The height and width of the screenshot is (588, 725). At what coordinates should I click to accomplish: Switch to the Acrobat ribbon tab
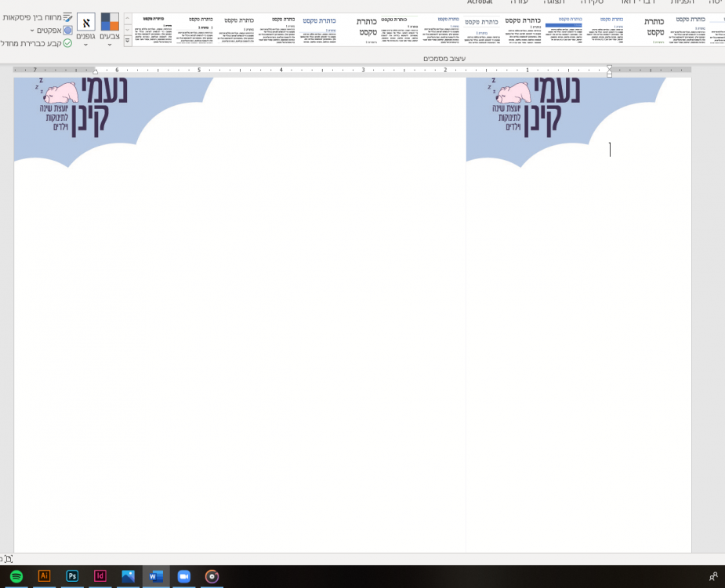pyautogui.click(x=480, y=2)
